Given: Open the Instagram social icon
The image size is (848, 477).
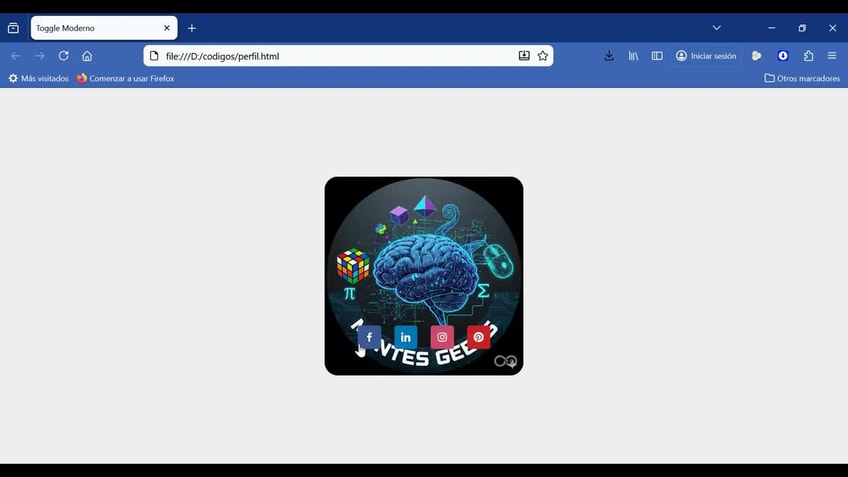Looking at the screenshot, I should point(442,337).
